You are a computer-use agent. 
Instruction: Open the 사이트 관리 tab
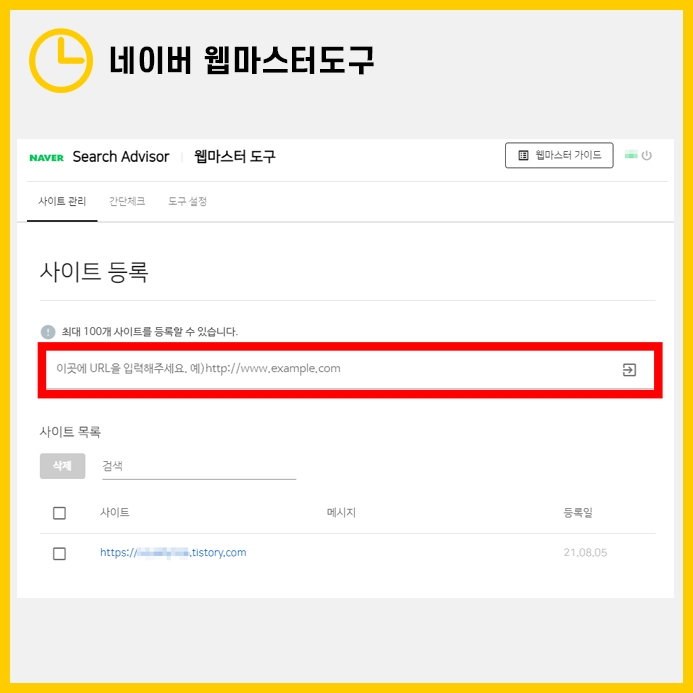(62, 202)
